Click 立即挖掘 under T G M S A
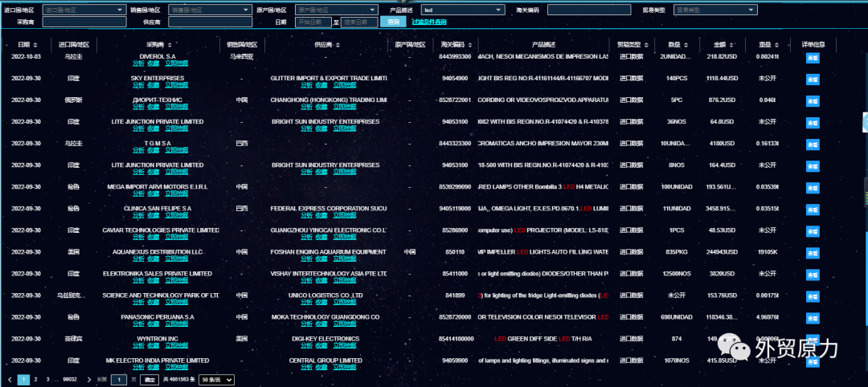 pos(176,150)
